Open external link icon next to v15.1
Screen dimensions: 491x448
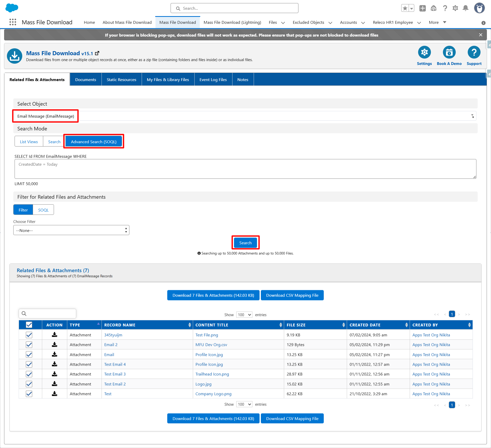[x=97, y=53]
